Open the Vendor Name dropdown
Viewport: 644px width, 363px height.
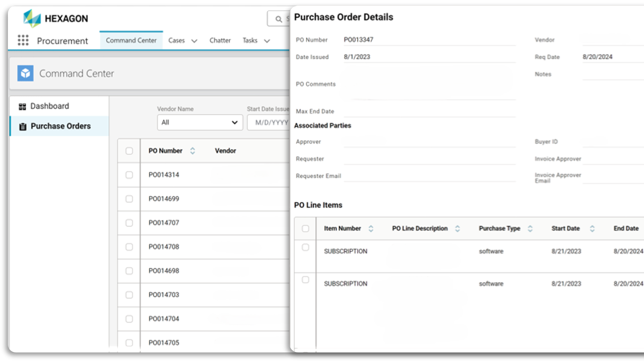tap(200, 122)
